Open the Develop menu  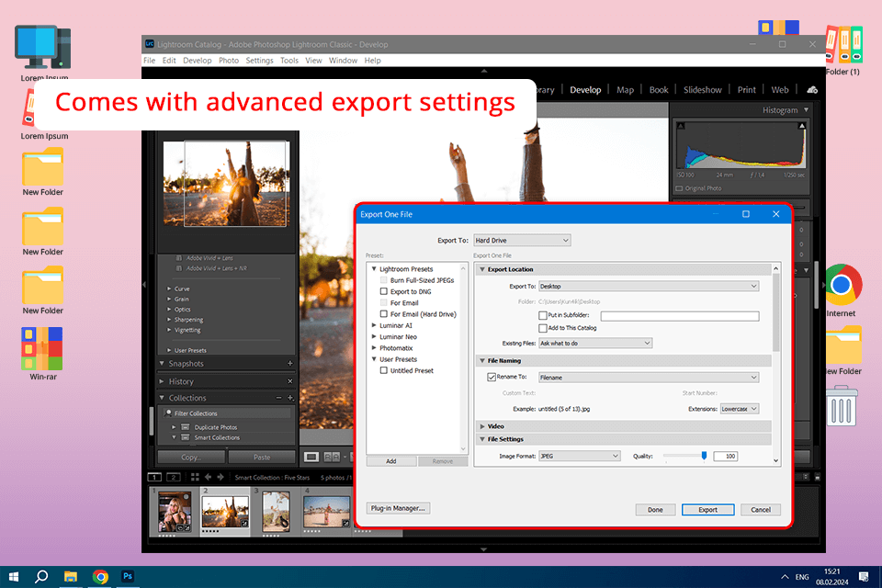[197, 61]
